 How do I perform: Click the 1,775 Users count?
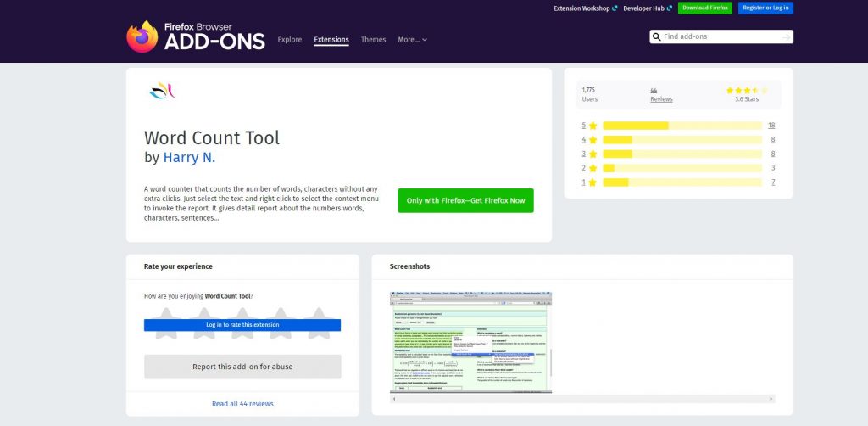(x=590, y=94)
